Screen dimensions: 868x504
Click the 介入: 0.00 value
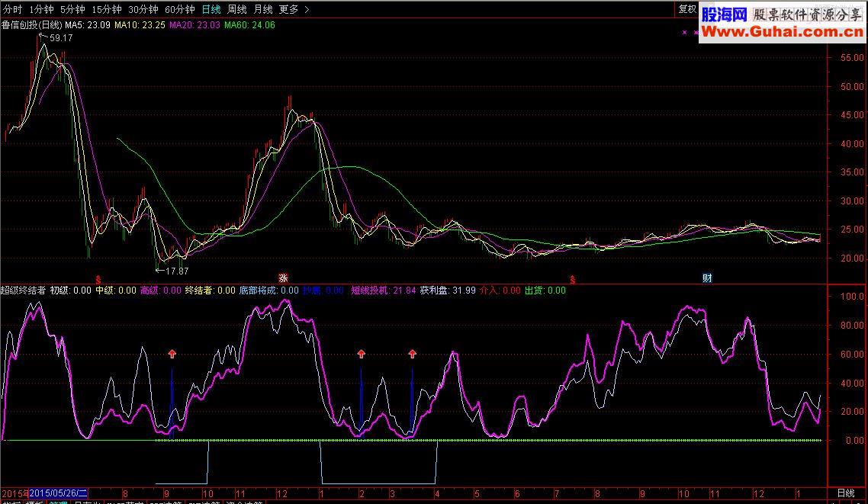click(x=500, y=291)
